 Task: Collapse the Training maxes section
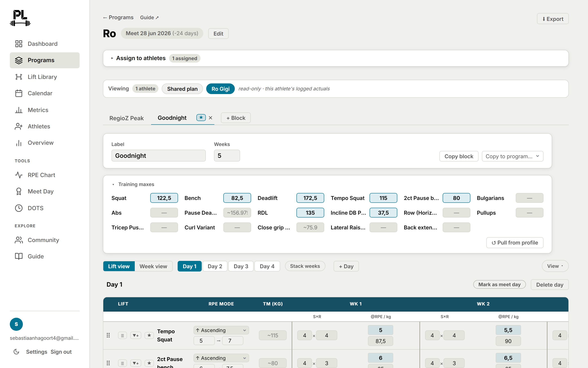click(x=133, y=184)
